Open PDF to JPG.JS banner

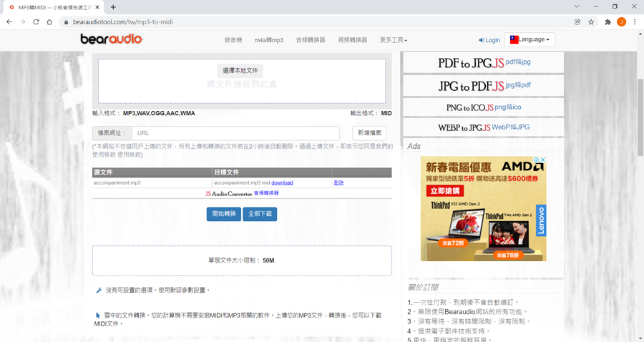click(484, 63)
